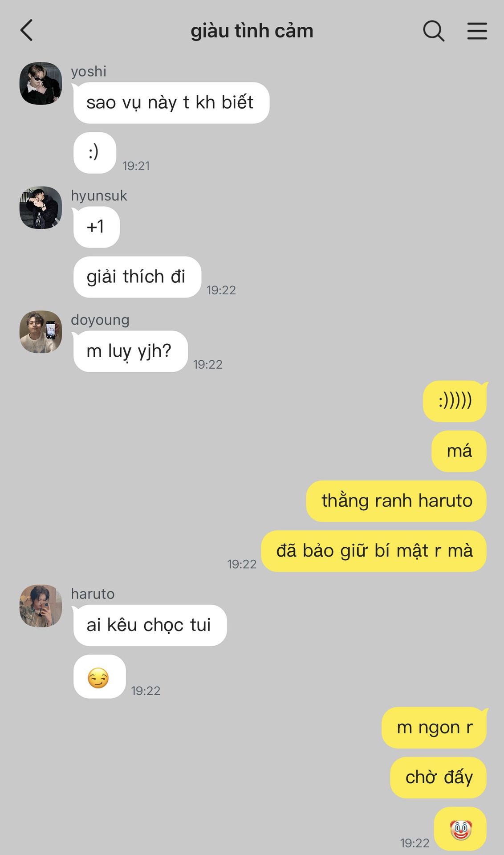Tap hyunsuk's profile avatar
The width and height of the screenshot is (504, 855).
tap(41, 208)
